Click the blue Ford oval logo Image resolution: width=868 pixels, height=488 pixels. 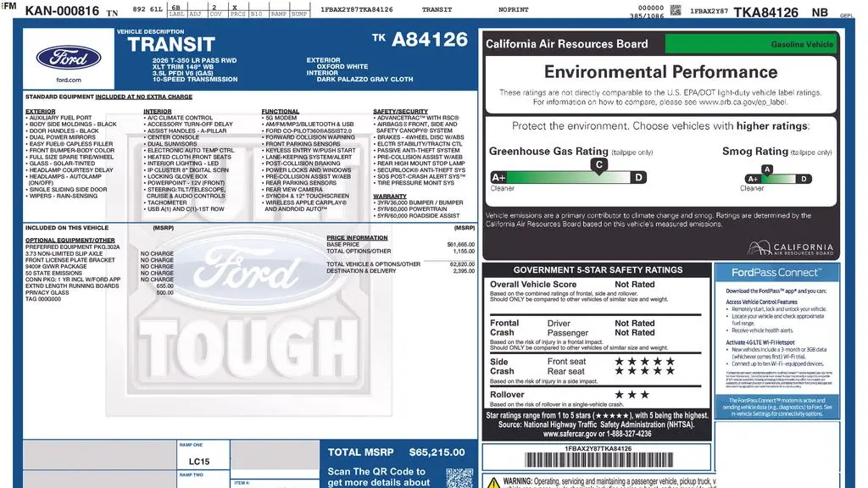(69, 58)
